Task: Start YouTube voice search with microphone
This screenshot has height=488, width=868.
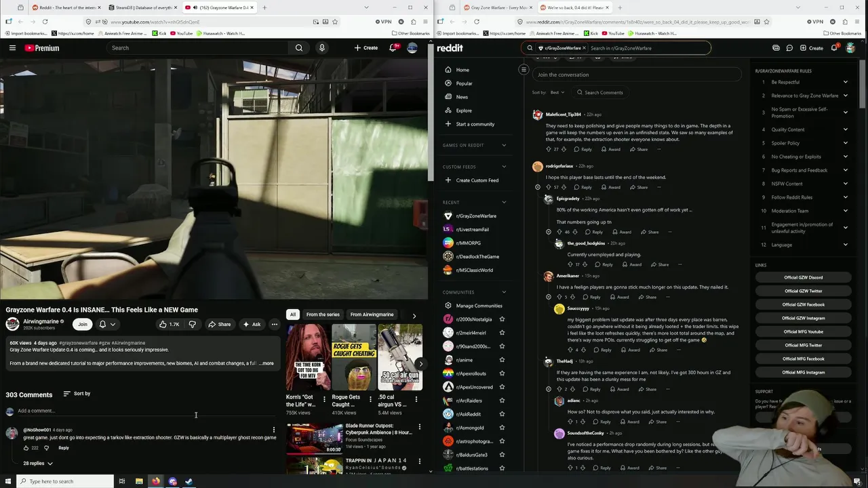Action: [x=322, y=48]
